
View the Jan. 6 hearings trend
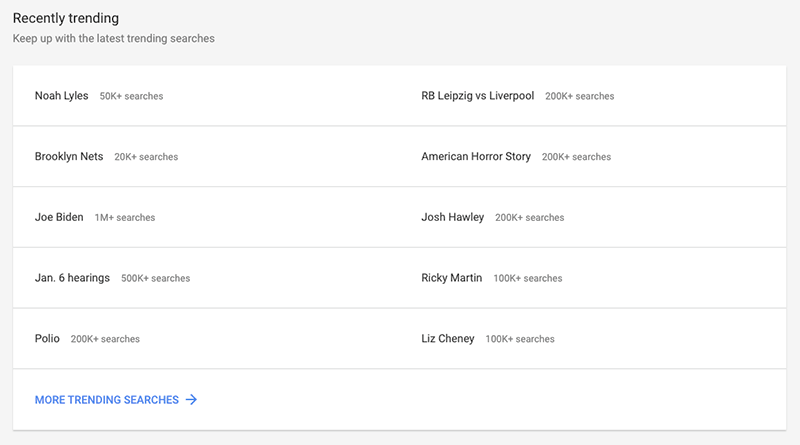click(x=72, y=278)
